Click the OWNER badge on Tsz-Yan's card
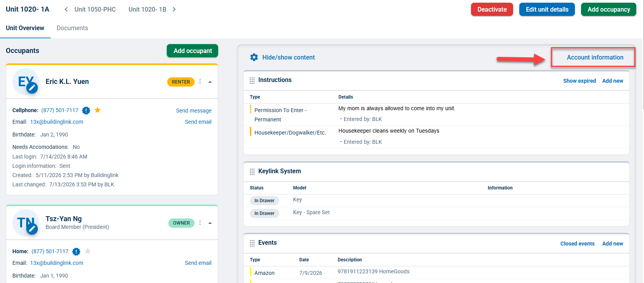 tap(181, 223)
